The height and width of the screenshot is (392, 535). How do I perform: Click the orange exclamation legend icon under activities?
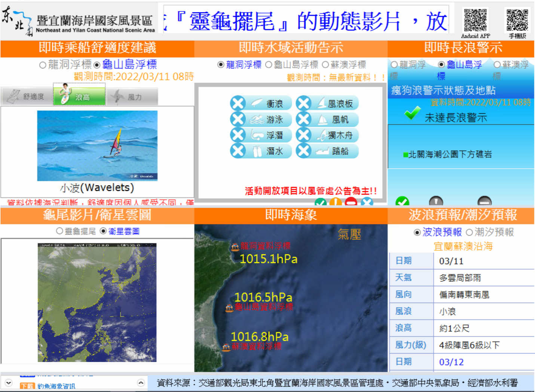pos(336,202)
